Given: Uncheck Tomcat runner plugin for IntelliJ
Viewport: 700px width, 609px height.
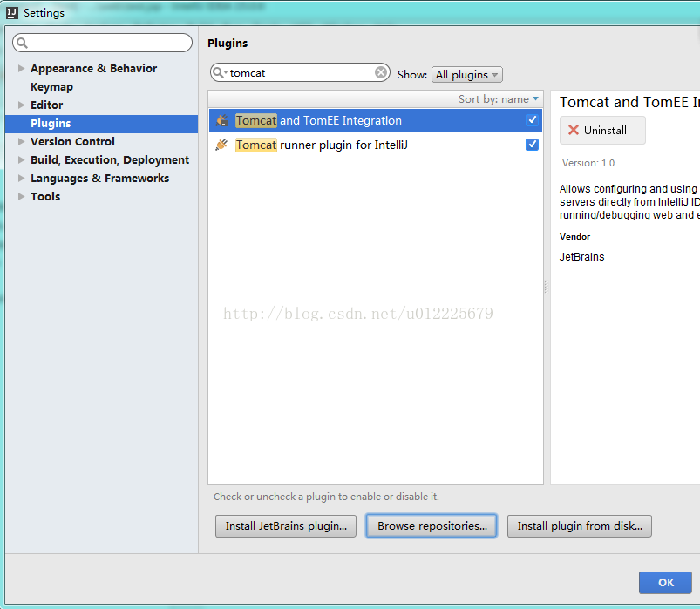Looking at the screenshot, I should pos(532,145).
